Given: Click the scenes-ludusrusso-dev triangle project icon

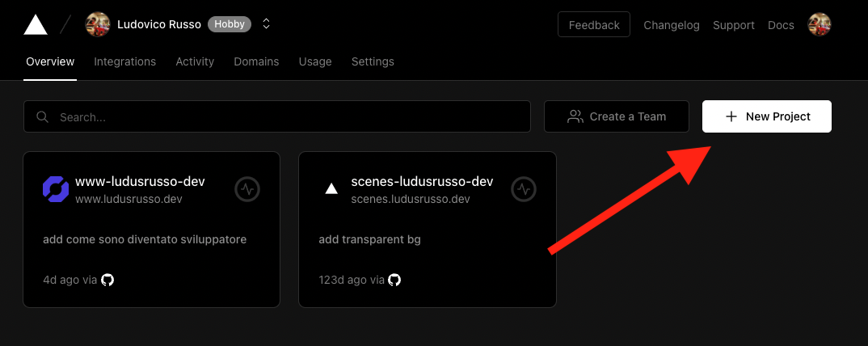Looking at the screenshot, I should point(331,189).
